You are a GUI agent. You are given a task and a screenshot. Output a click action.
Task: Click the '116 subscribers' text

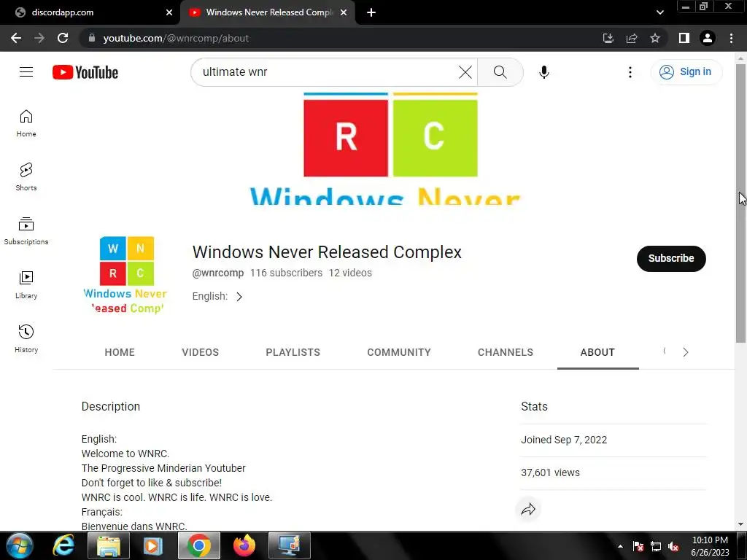[286, 273]
